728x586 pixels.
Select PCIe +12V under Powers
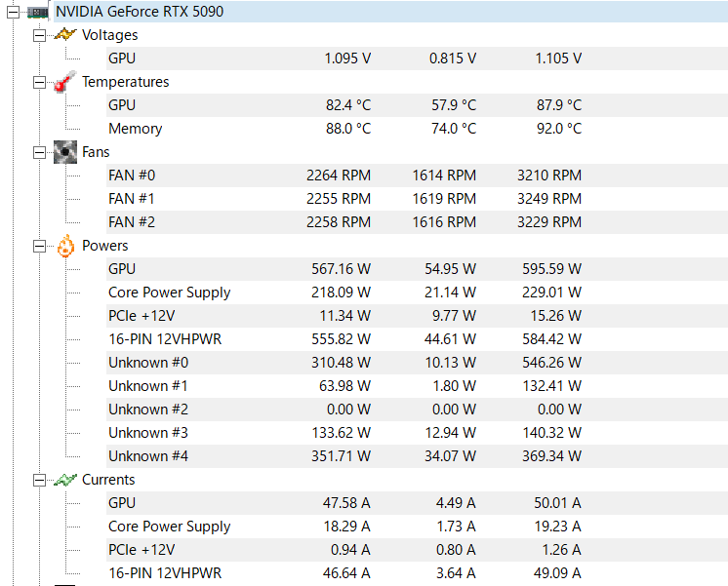pos(417,316)
